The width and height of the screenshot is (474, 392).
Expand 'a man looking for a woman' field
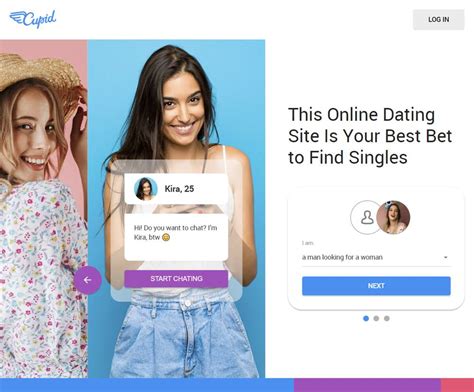point(376,257)
